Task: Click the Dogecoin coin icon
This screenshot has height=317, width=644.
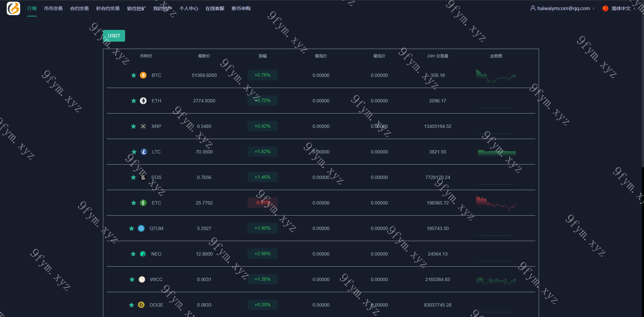Action: pos(141,305)
